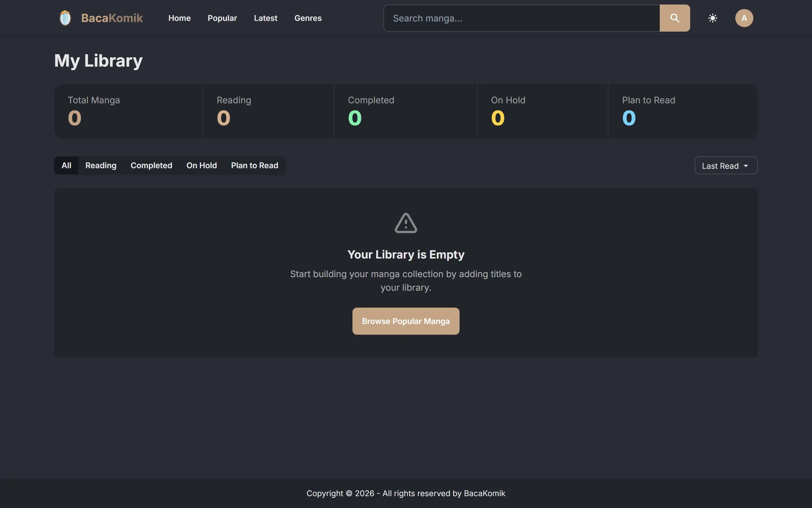The image size is (812, 508).
Task: Click the On Hold yellow count
Action: [x=498, y=118]
